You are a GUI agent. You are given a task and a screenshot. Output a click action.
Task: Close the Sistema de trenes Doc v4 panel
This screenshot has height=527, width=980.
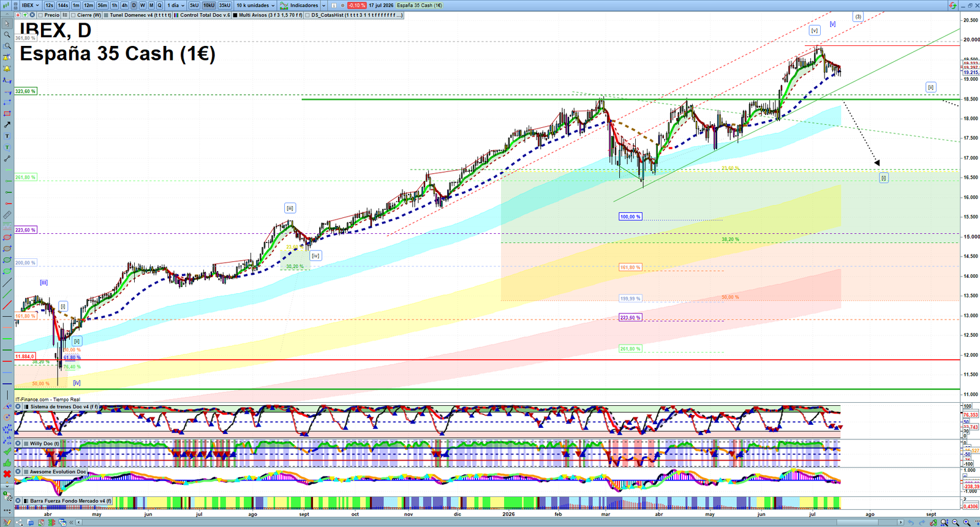click(x=18, y=406)
